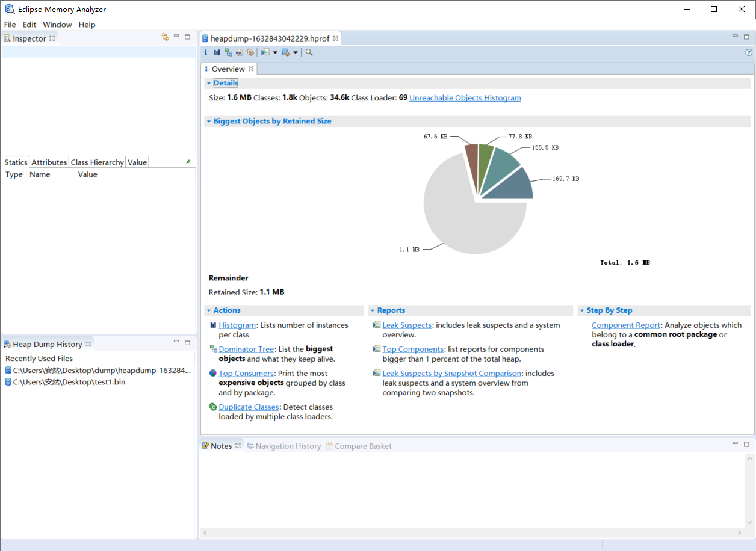The image size is (756, 551).
Task: Switch to Compare Basket tab
Action: pos(358,446)
